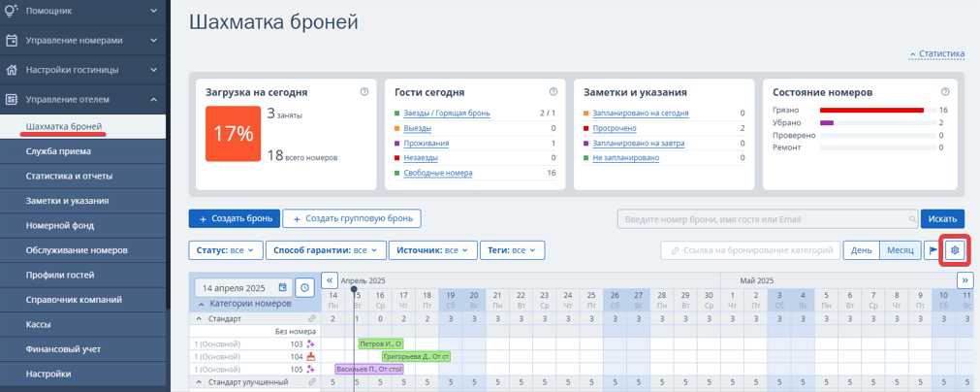Open Васильев П. booking on chessboard

click(369, 369)
